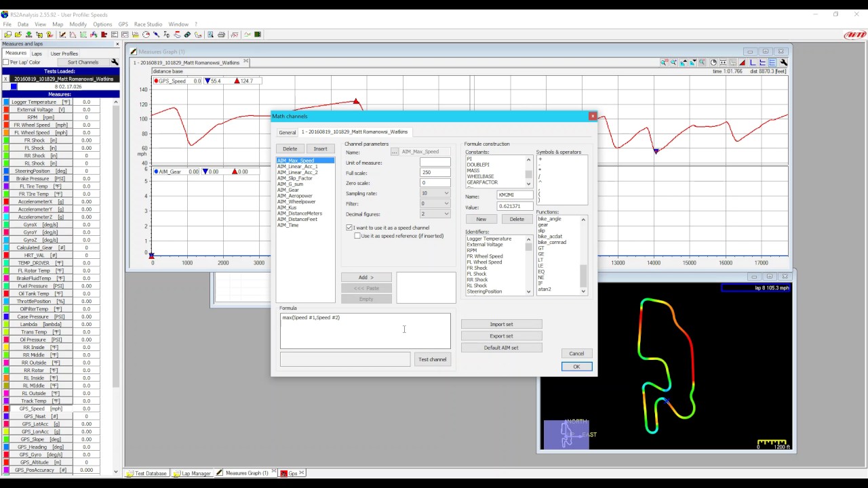This screenshot has width=868, height=488.
Task: Click the green chip icon in toolbar
Action: click(258, 35)
